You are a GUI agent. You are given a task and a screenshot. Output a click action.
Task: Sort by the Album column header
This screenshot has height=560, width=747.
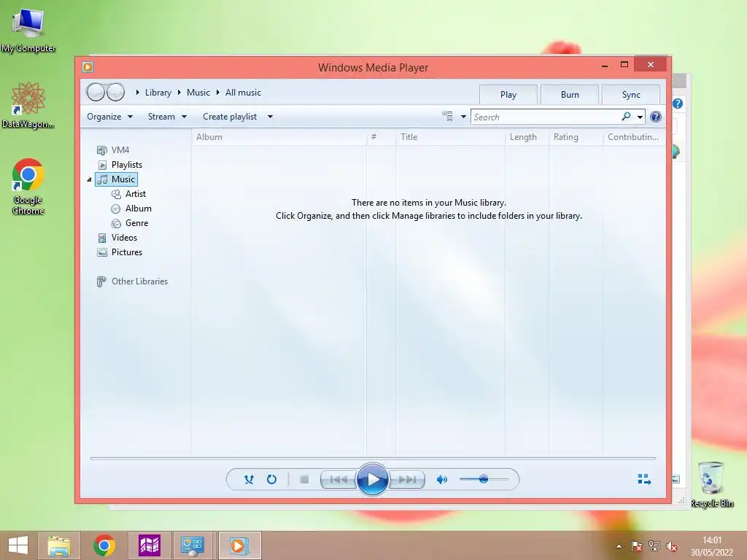(279, 137)
